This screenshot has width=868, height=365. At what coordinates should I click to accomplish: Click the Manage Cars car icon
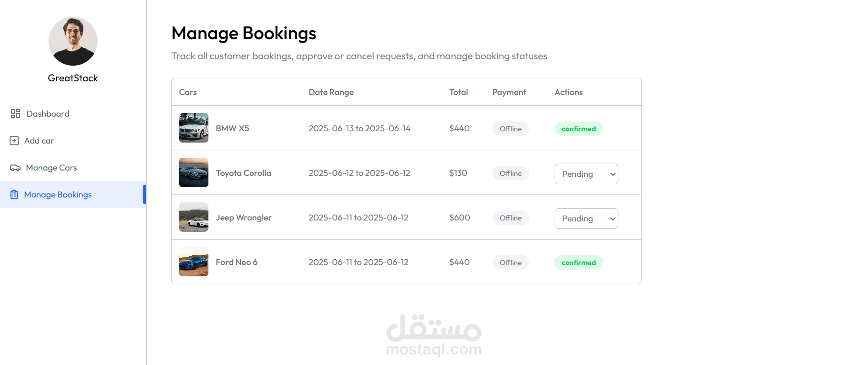15,168
